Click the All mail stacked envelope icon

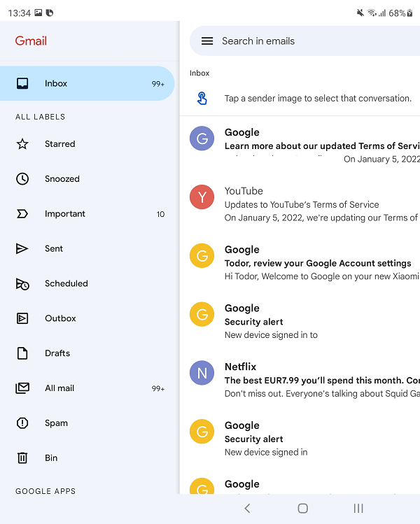click(x=22, y=388)
